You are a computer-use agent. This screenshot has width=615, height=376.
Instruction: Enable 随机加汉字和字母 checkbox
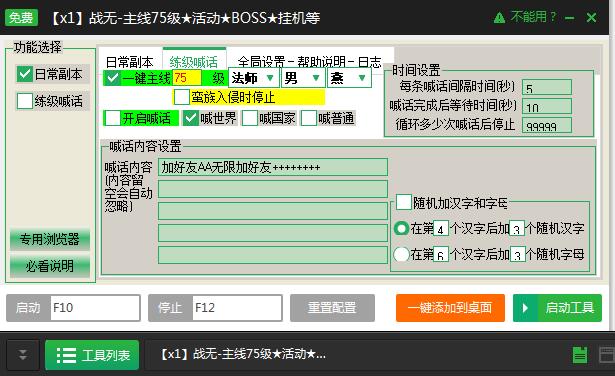point(404,202)
